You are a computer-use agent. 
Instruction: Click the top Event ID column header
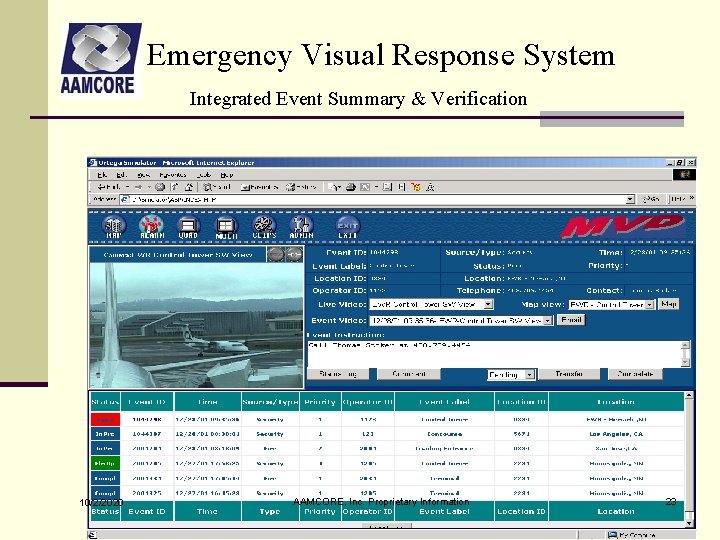147,402
